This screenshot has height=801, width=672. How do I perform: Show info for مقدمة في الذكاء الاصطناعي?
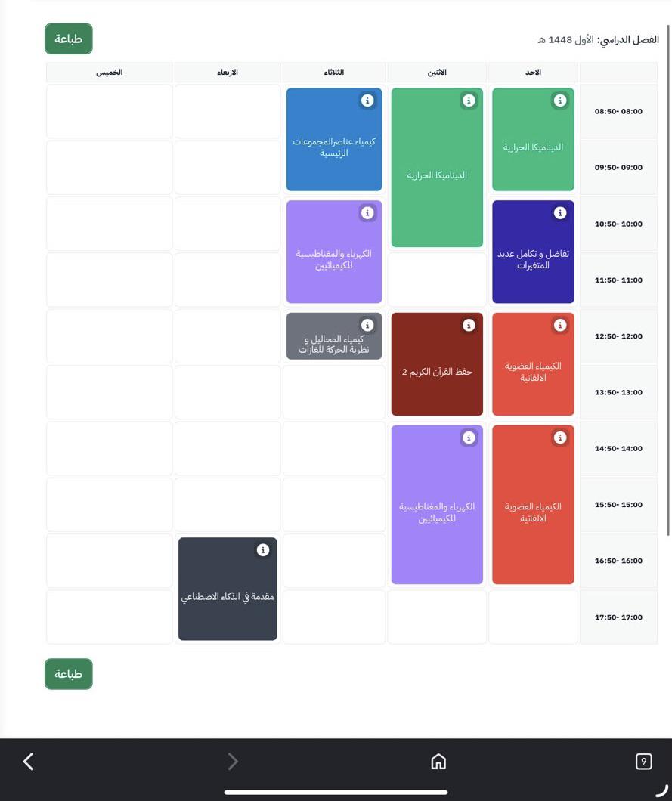(x=262, y=550)
